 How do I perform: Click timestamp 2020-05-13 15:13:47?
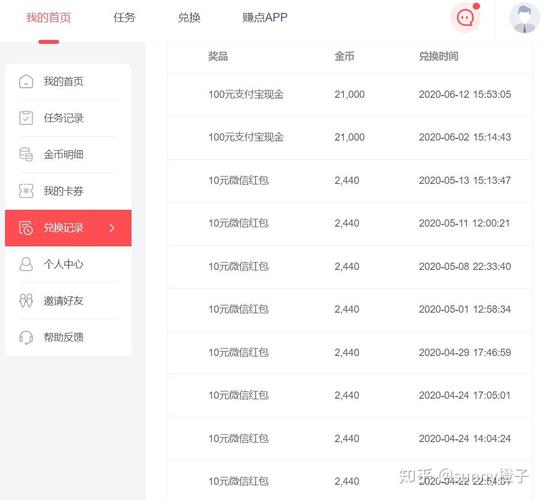(465, 180)
